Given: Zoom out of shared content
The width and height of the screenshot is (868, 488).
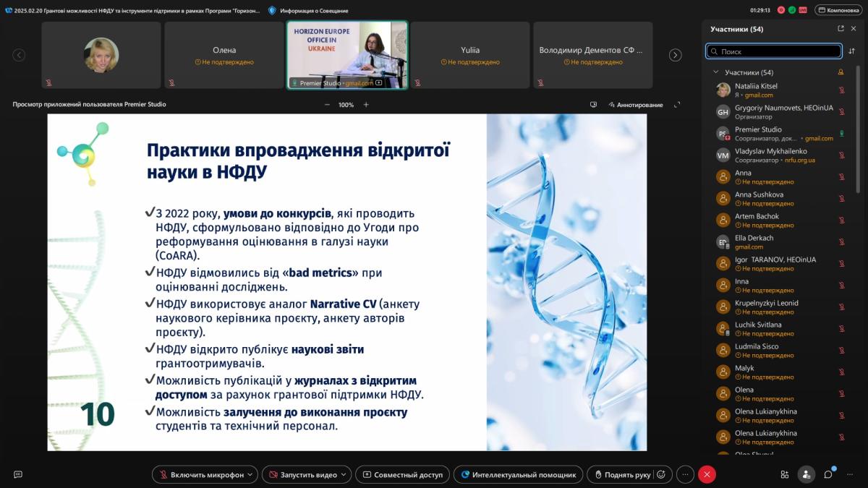Looking at the screenshot, I should coord(327,105).
